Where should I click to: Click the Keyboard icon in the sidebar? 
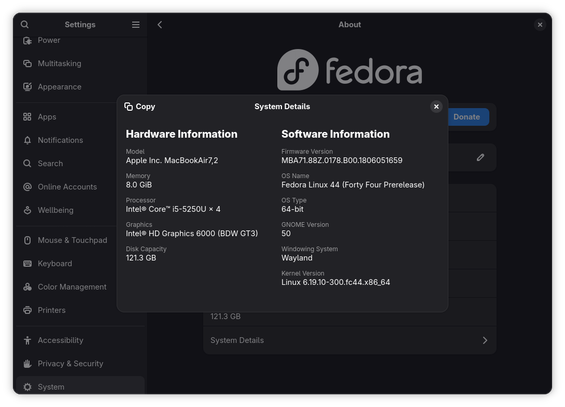pos(27,264)
